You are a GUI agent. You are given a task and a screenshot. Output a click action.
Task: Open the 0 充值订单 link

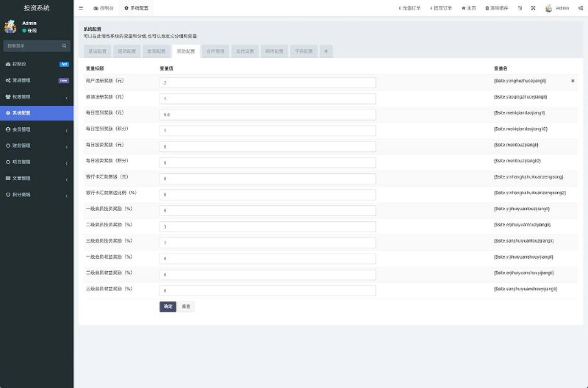(409, 8)
